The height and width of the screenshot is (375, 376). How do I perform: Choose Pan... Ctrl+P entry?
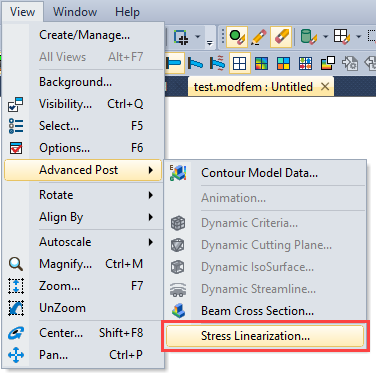click(83, 355)
